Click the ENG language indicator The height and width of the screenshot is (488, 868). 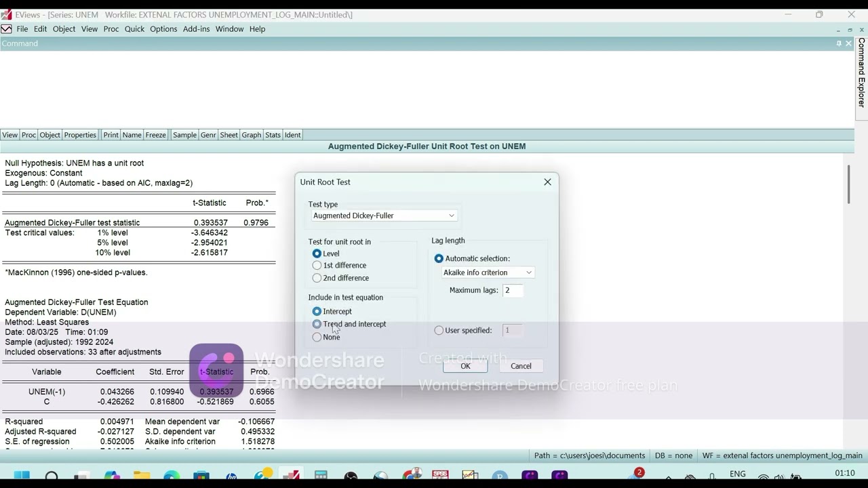point(737,474)
